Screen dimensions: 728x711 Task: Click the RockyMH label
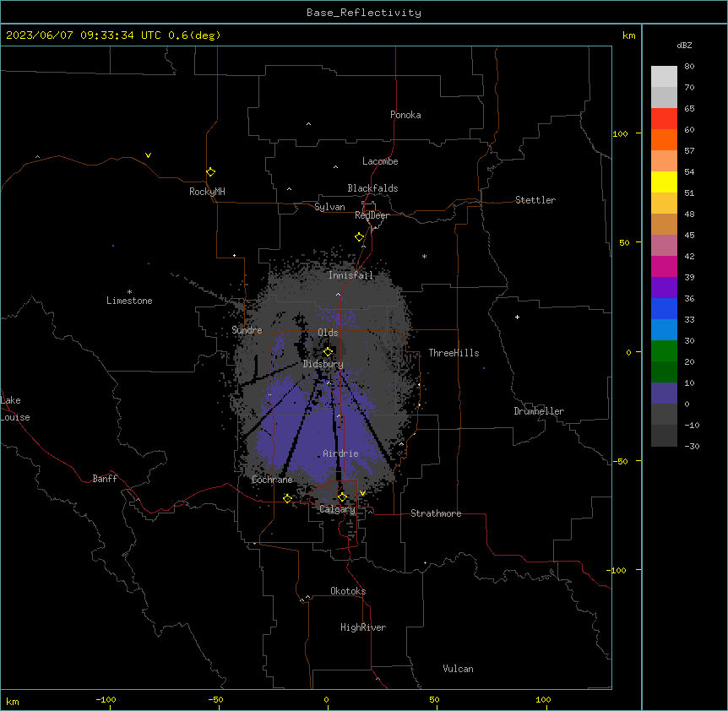tap(207, 192)
